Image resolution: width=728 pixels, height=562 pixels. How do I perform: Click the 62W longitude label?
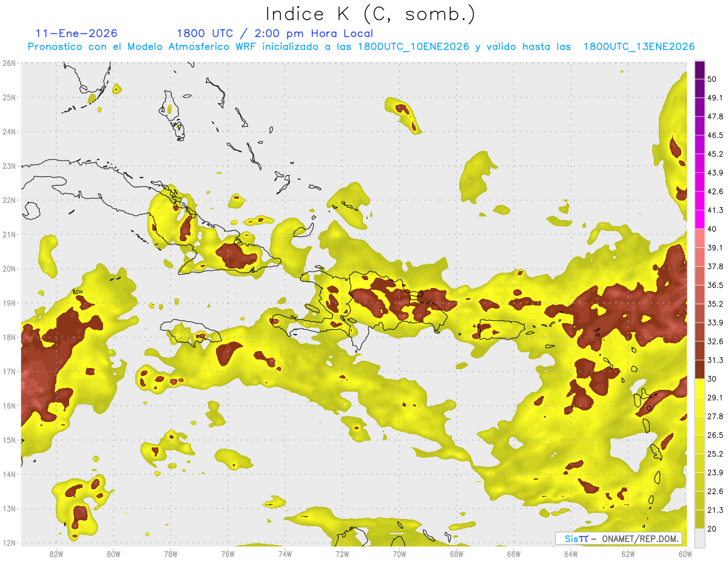point(628,554)
